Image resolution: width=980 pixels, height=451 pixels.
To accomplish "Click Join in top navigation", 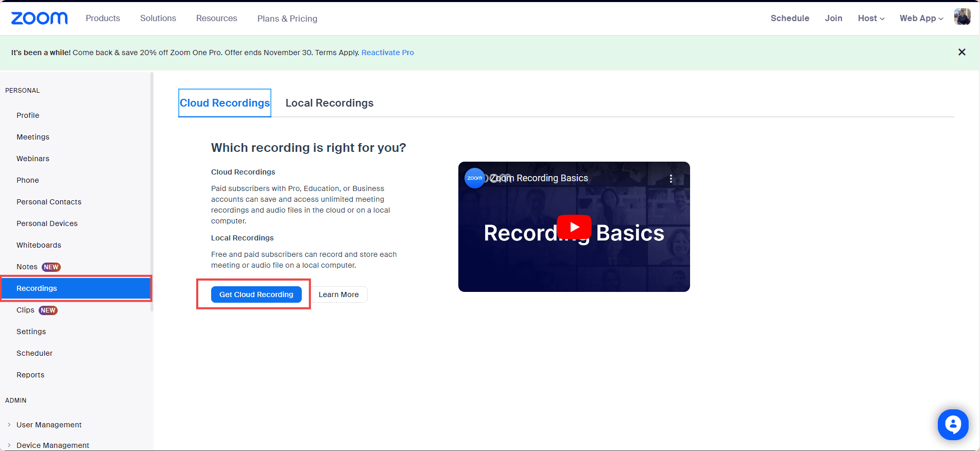I will 834,18.
